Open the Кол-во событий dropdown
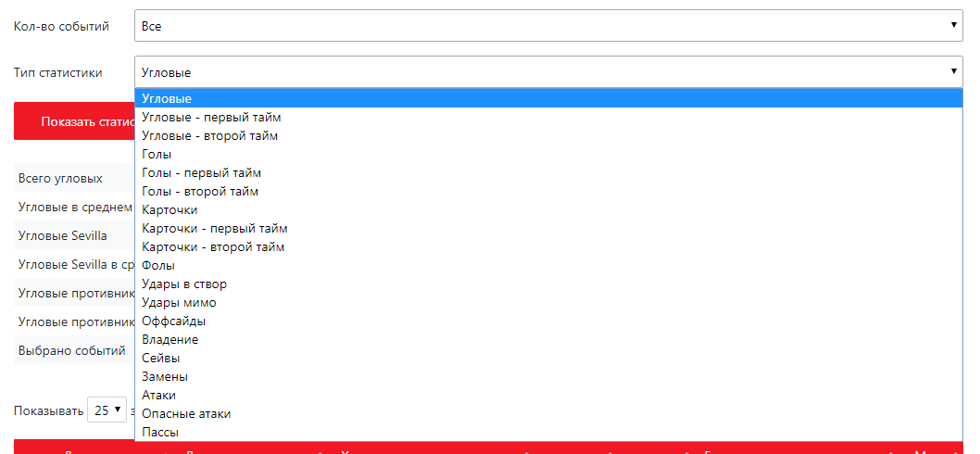The image size is (980, 454). [547, 26]
